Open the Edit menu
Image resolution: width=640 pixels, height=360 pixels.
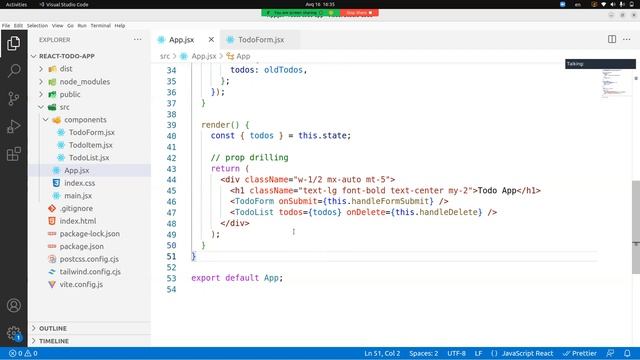pos(18,25)
